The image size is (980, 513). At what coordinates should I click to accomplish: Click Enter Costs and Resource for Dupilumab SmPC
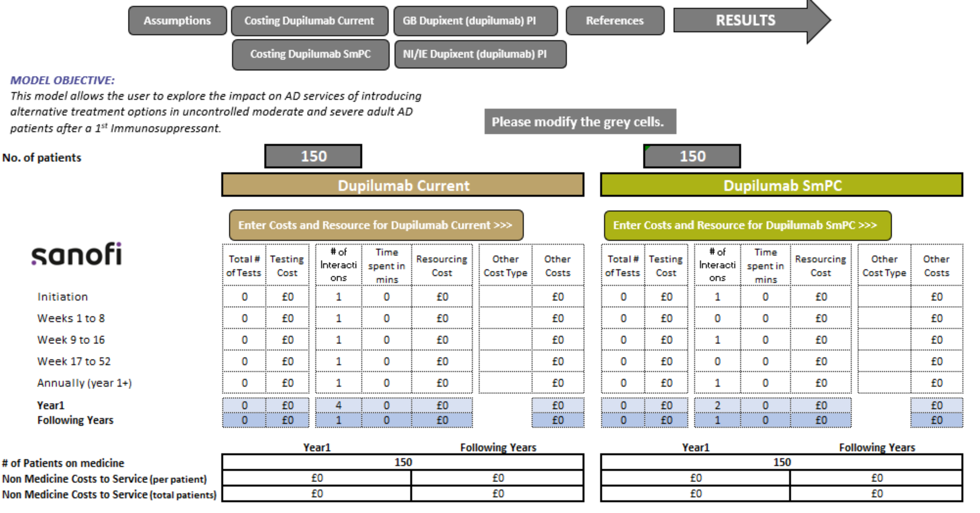748,225
